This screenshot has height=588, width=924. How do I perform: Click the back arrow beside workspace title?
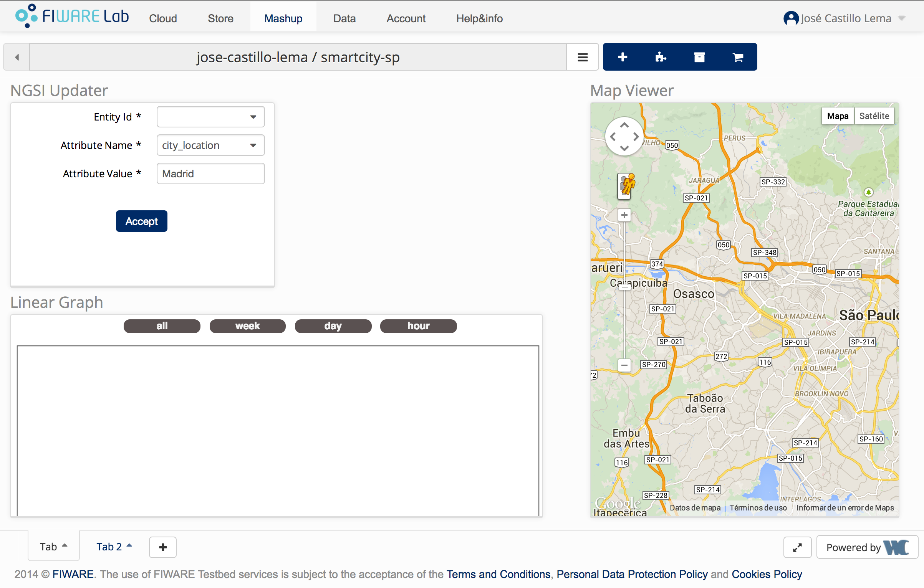tap(17, 57)
